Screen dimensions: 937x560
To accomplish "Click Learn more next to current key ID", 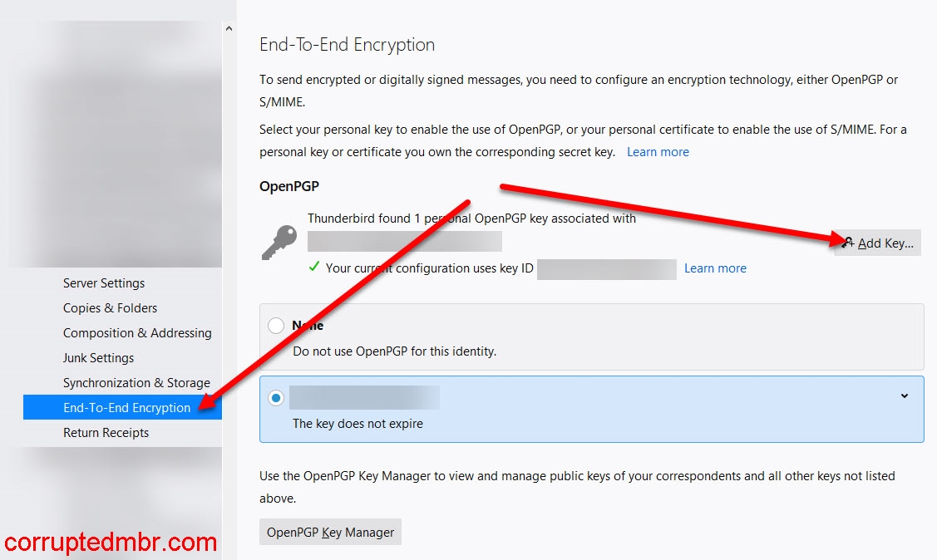I will [x=715, y=268].
